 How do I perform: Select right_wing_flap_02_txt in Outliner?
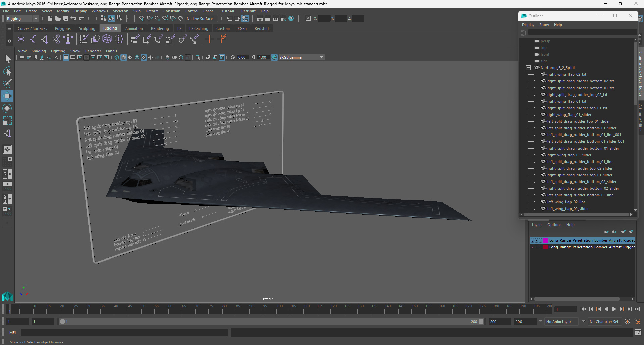(x=566, y=74)
